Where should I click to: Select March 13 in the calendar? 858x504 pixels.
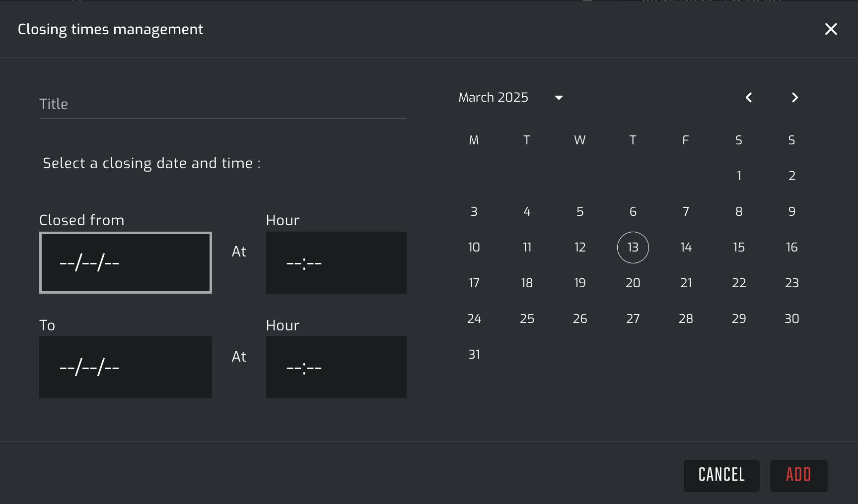[633, 248]
